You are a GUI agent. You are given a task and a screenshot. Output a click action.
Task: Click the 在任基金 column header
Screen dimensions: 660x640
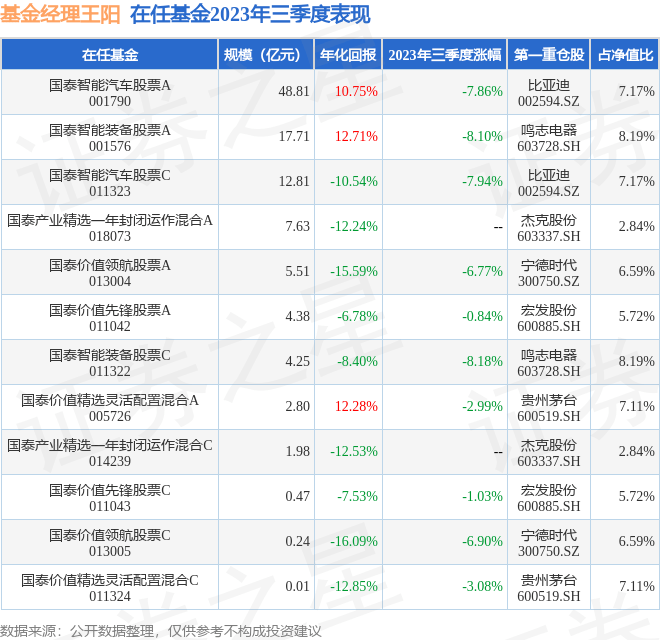pyautogui.click(x=110, y=55)
